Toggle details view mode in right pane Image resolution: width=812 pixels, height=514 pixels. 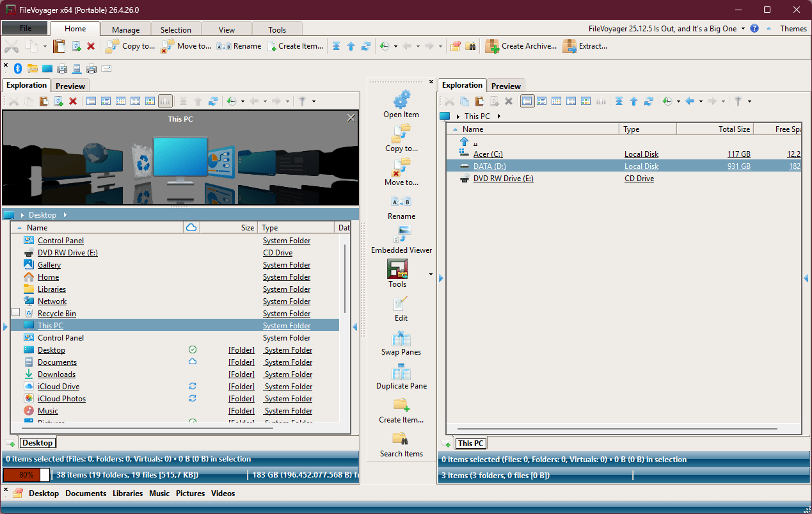tap(527, 101)
